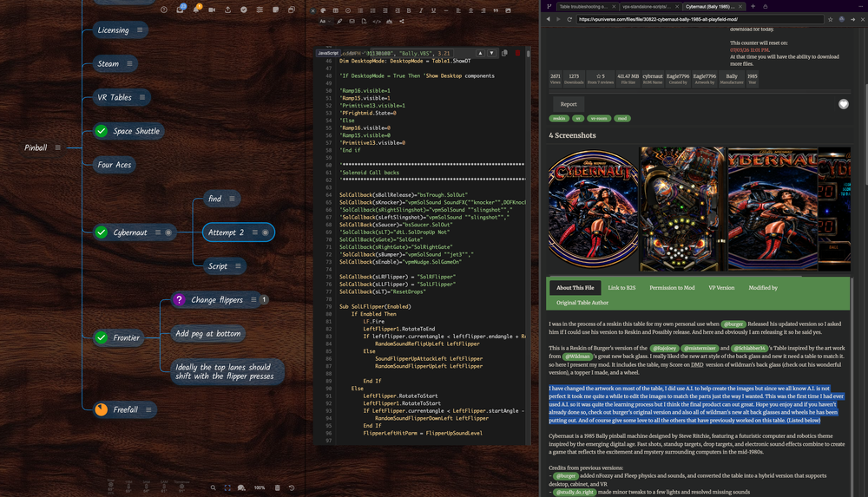The width and height of the screenshot is (868, 497).
Task: Click the search magnifier in mind map bottom bar
Action: click(x=214, y=487)
